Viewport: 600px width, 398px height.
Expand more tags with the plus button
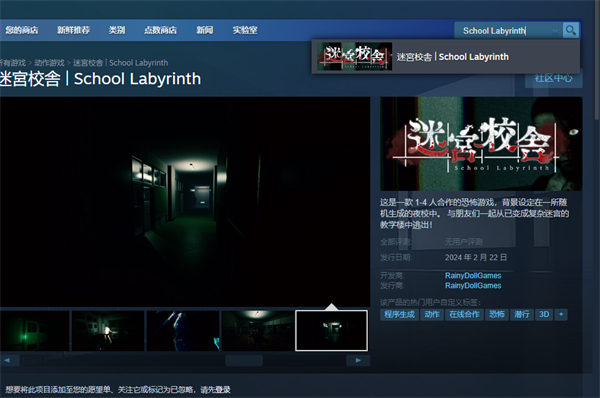[x=561, y=315]
